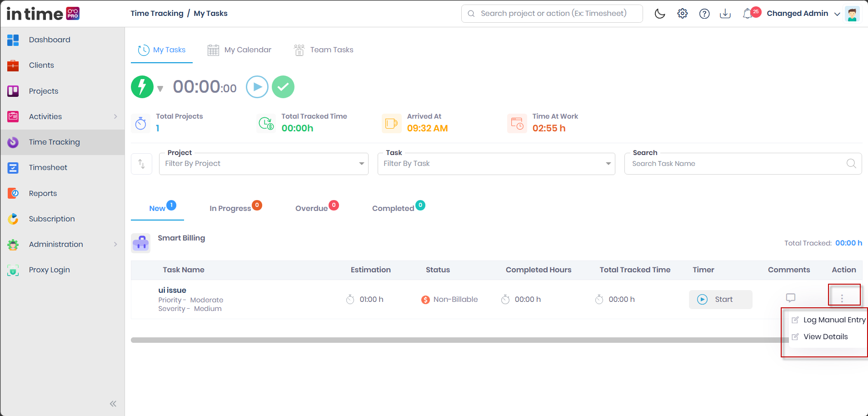The width and height of the screenshot is (868, 416).
Task: Expand Activities submenu arrow
Action: click(x=115, y=116)
